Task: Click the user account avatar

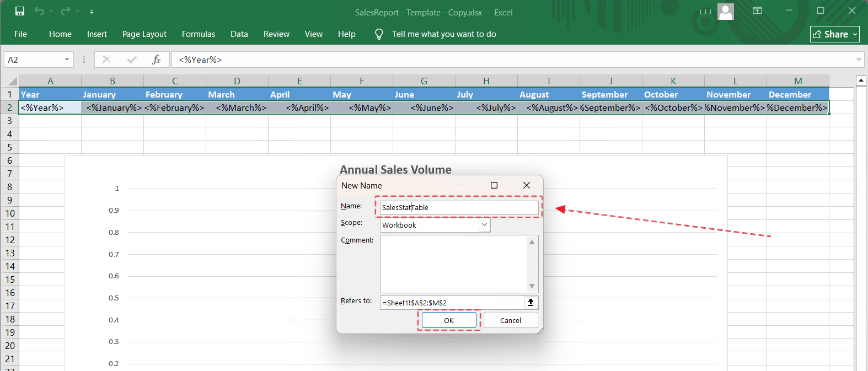Action: (x=725, y=12)
